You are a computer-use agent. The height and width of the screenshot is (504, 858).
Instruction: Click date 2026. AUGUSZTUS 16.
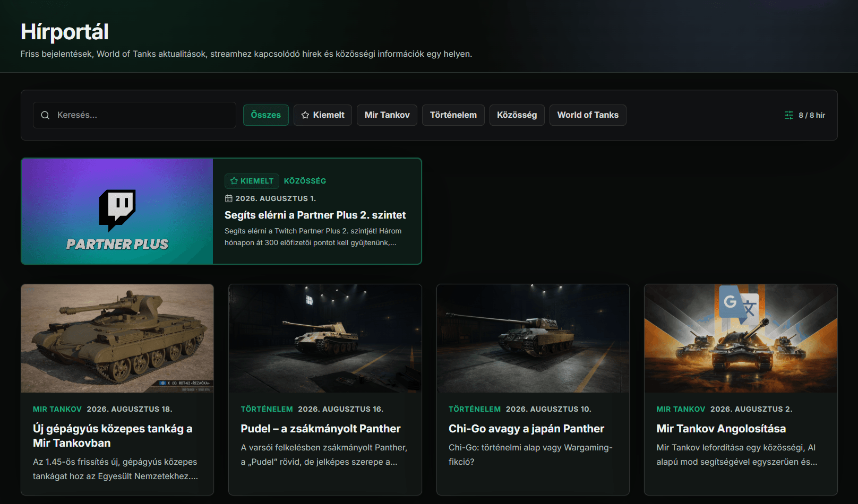pos(340,409)
